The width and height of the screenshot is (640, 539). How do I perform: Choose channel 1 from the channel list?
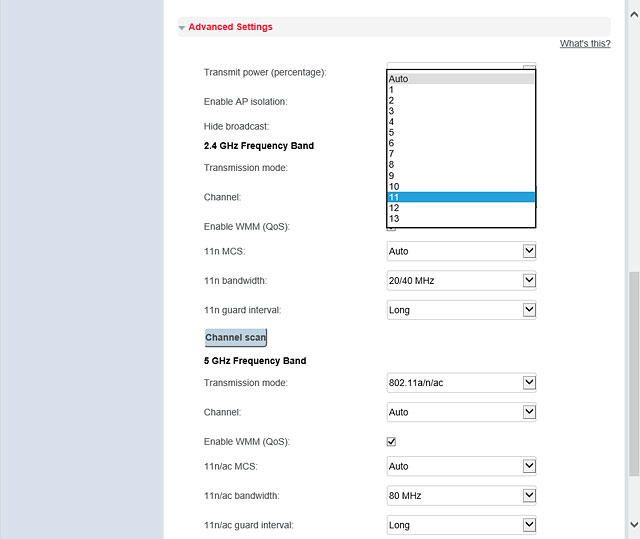click(460, 90)
